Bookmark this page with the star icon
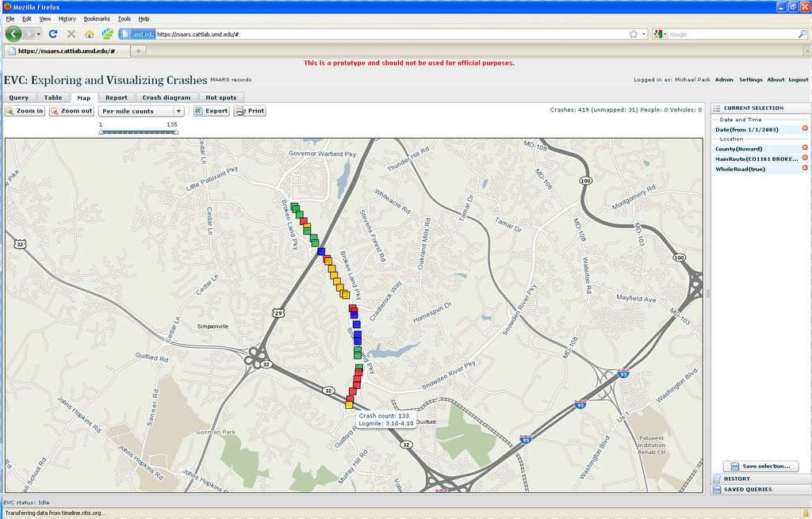 click(634, 34)
